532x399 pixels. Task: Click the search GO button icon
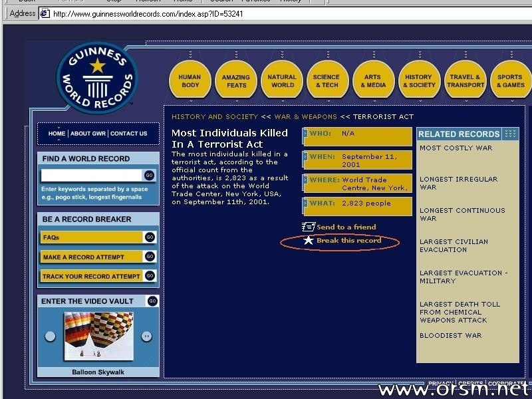pos(149,175)
